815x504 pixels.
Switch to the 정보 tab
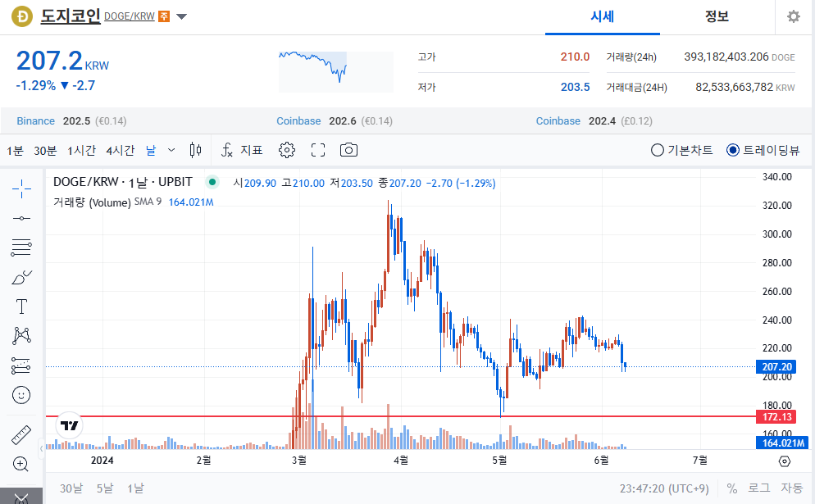(717, 16)
